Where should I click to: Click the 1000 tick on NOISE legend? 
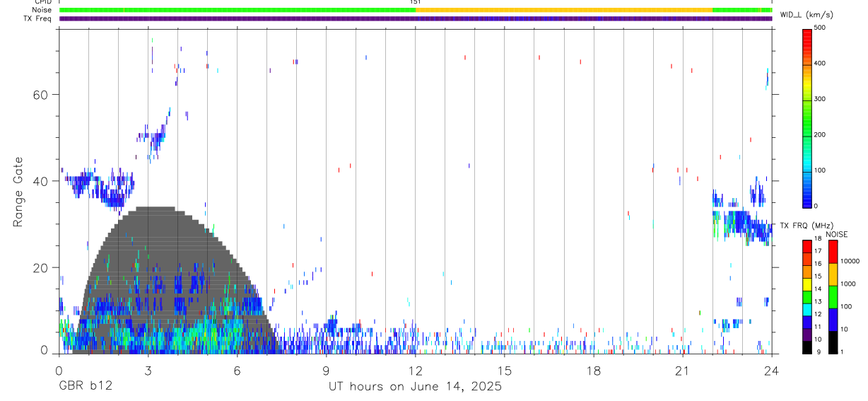(848, 284)
